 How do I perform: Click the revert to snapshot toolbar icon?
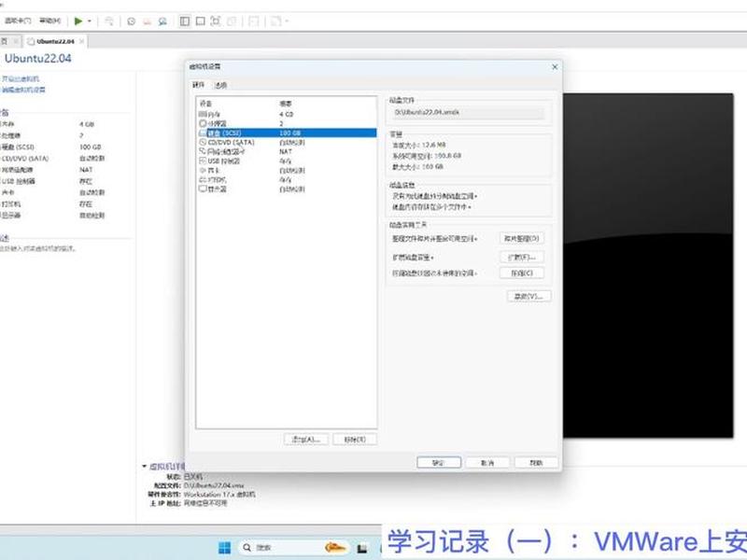coord(148,21)
